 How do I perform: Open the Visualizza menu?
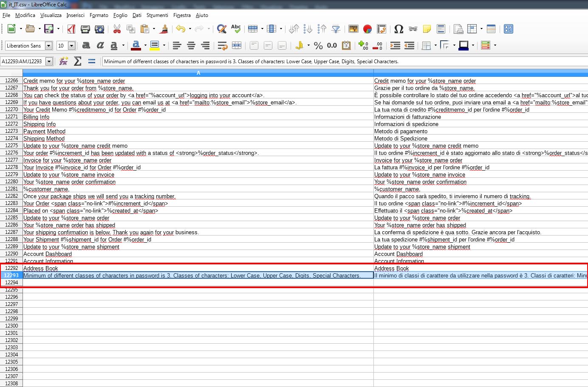click(51, 15)
